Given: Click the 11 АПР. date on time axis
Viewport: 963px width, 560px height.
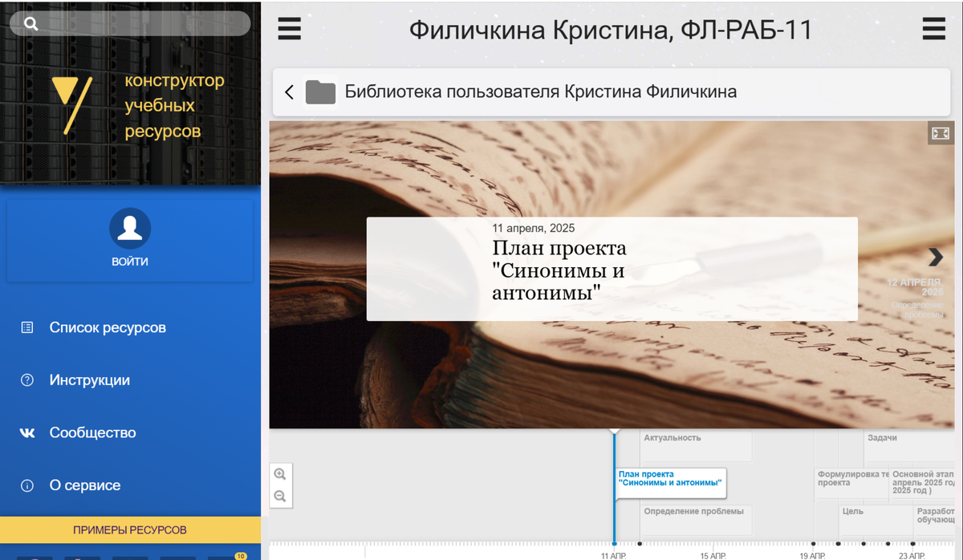Looking at the screenshot, I should [614, 555].
